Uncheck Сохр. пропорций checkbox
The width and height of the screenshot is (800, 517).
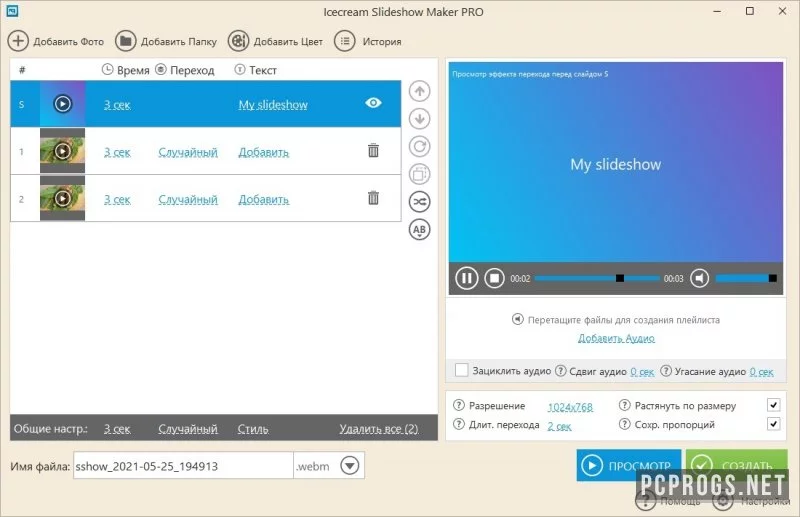pyautogui.click(x=773, y=424)
